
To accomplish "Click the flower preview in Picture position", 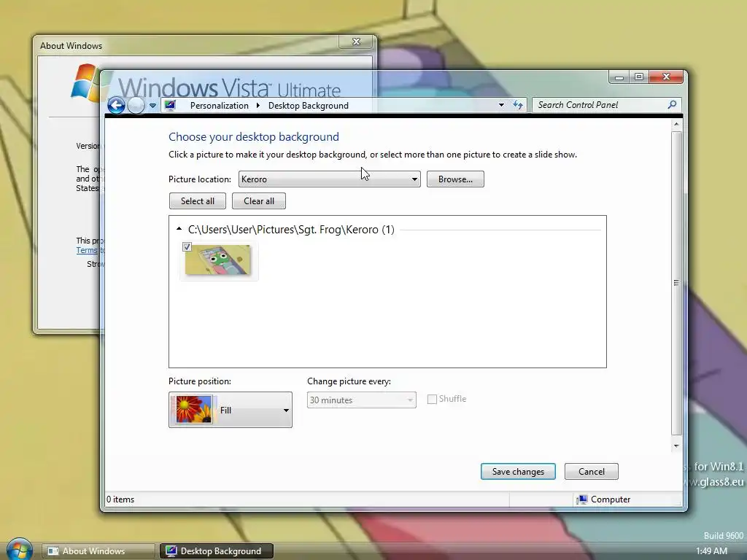I will click(194, 410).
